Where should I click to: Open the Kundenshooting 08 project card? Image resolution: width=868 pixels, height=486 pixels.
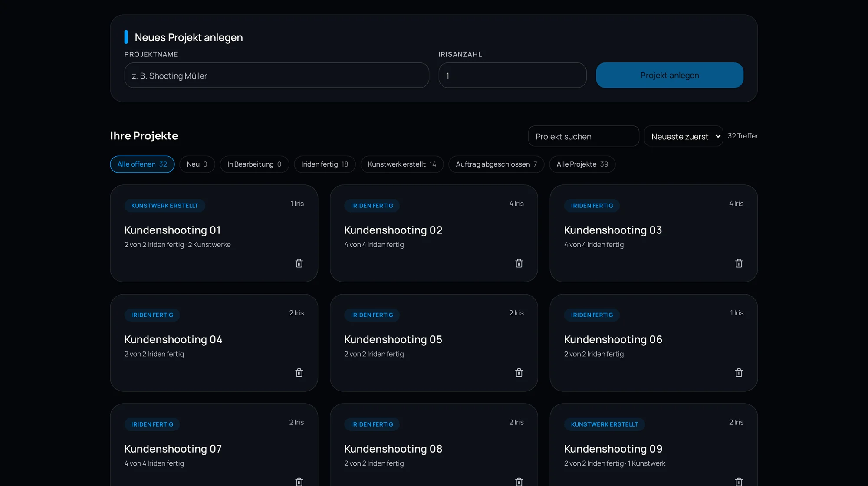[434, 445]
